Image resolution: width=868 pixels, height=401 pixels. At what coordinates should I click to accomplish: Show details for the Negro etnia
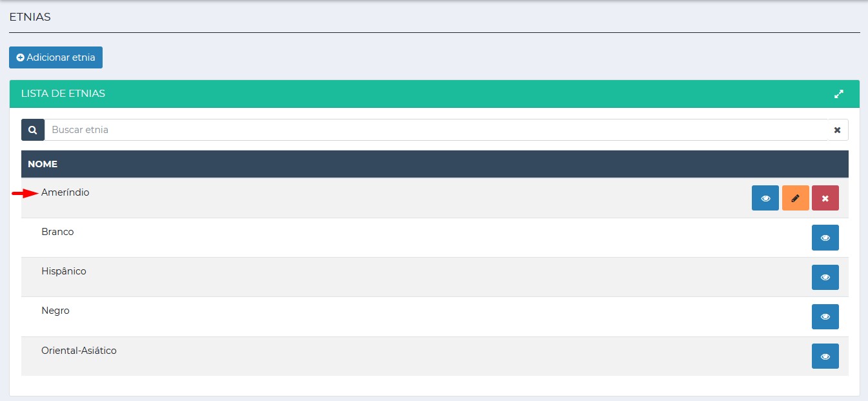825,317
